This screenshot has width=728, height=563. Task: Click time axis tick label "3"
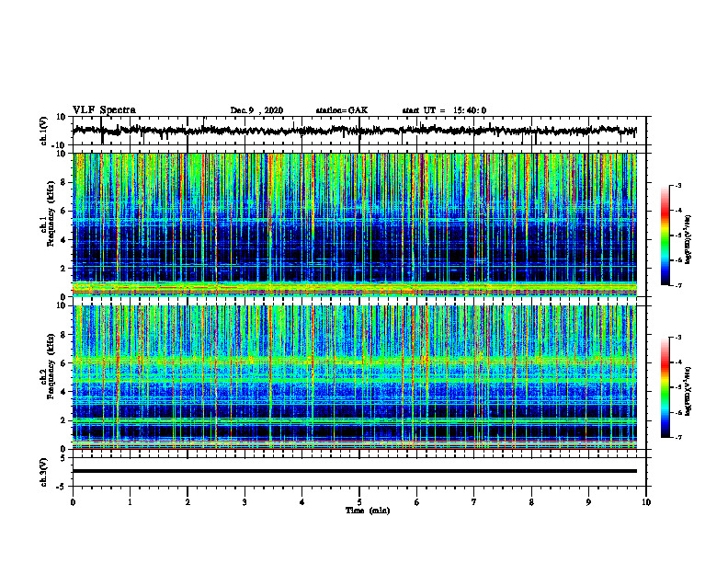pyautogui.click(x=245, y=502)
